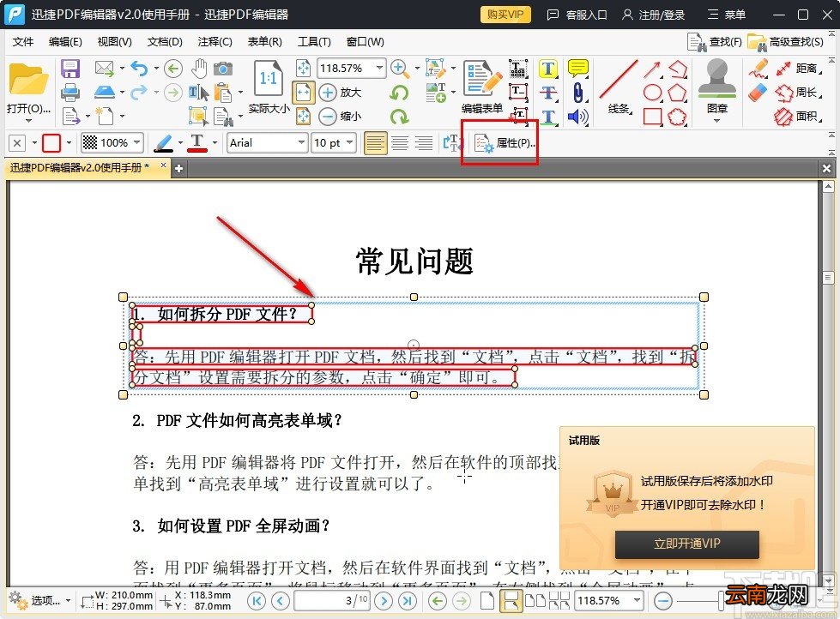Select the Pencil freehand tool

(758, 69)
